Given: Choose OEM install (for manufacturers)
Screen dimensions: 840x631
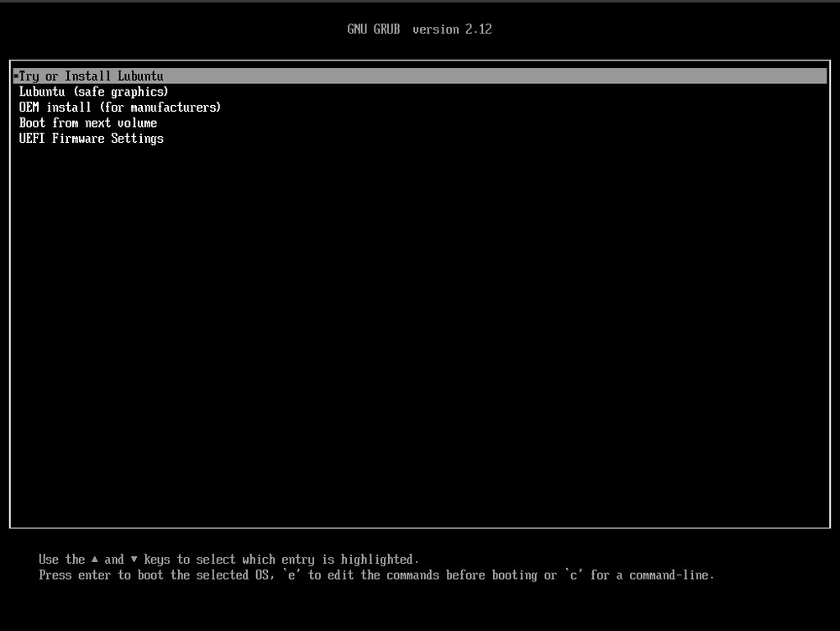Looking at the screenshot, I should click(x=119, y=107).
